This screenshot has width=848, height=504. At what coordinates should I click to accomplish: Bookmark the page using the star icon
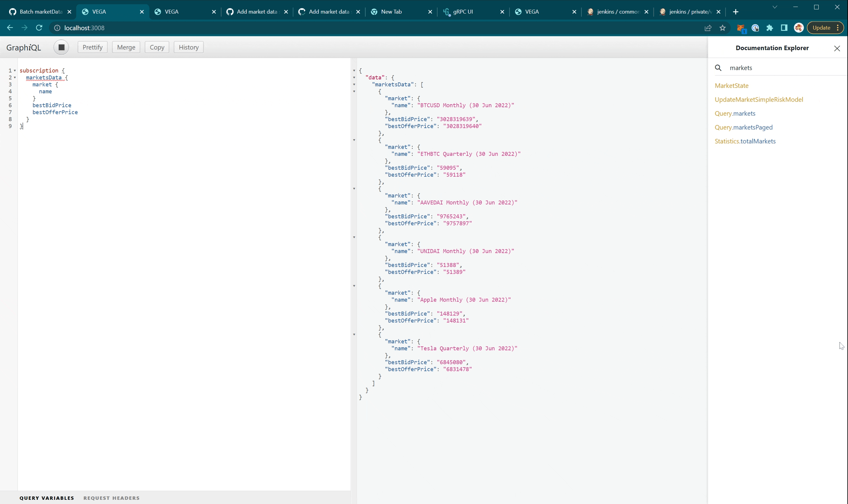coord(723,28)
